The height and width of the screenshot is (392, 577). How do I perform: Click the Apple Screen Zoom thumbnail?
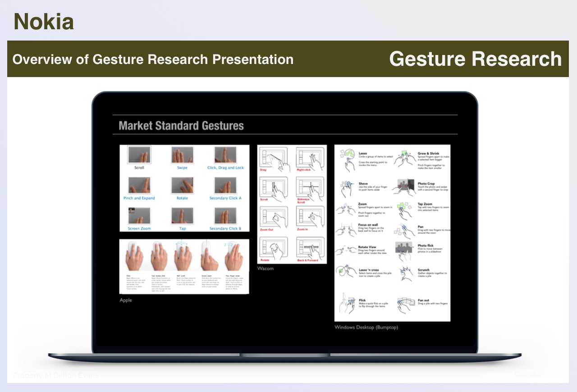[139, 216]
